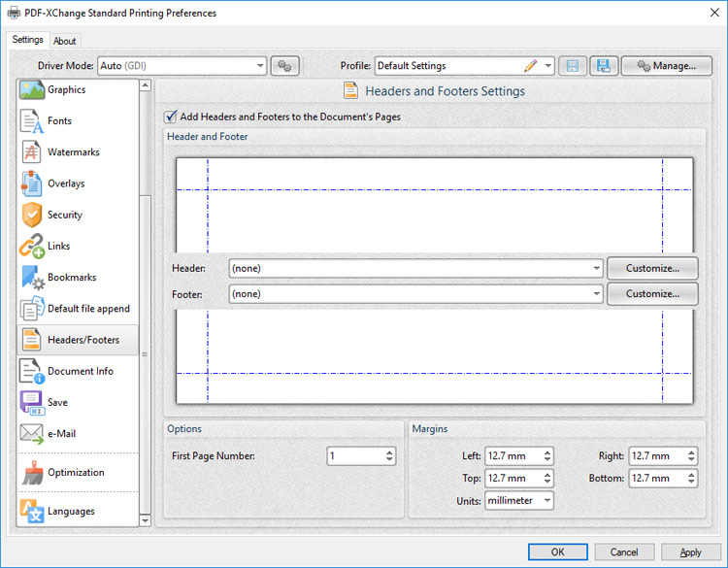
Task: Click the Manage... profiles button
Action: coord(667,66)
